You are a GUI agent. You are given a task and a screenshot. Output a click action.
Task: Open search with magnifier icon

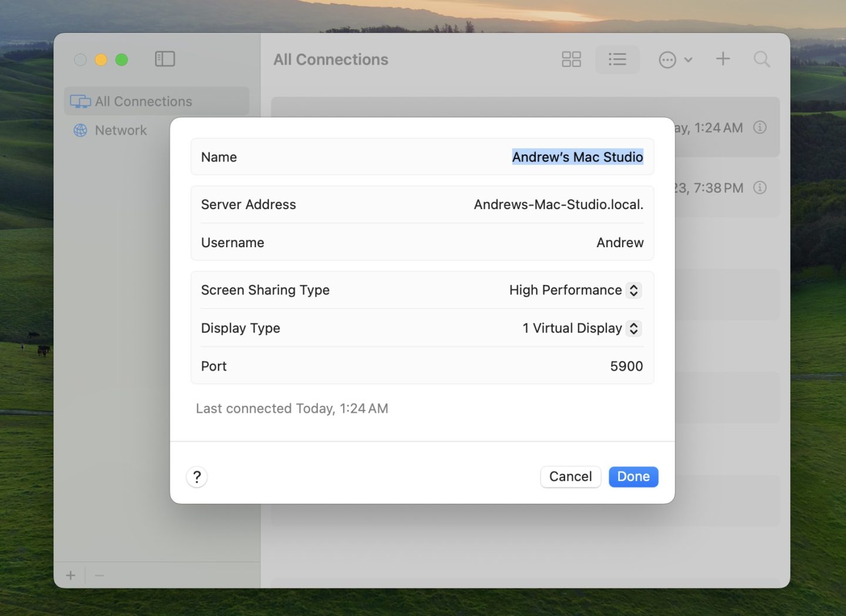pos(761,59)
